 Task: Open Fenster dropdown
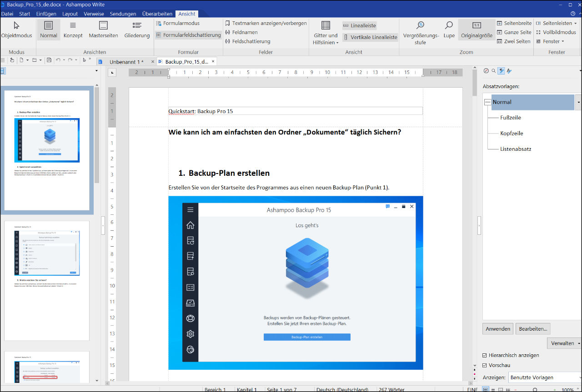(550, 41)
